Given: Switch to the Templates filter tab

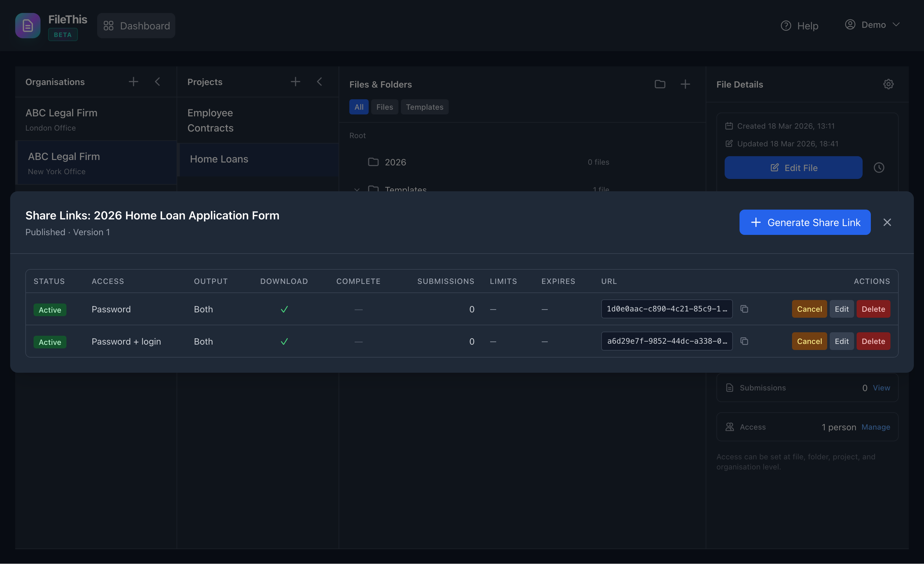Looking at the screenshot, I should tap(424, 107).
